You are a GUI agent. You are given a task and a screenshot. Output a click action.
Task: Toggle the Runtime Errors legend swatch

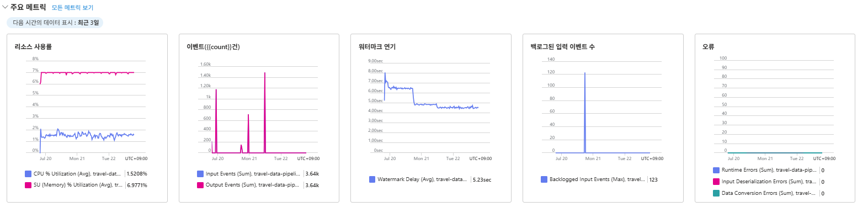[x=716, y=170]
